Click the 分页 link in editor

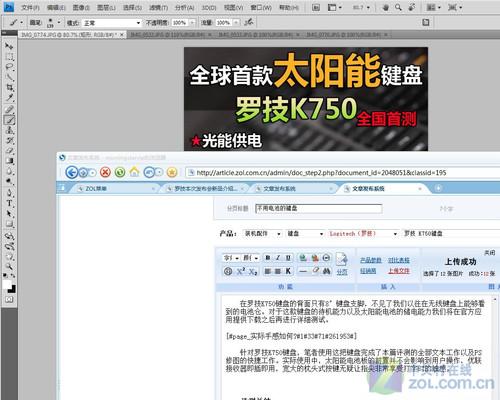342,272
